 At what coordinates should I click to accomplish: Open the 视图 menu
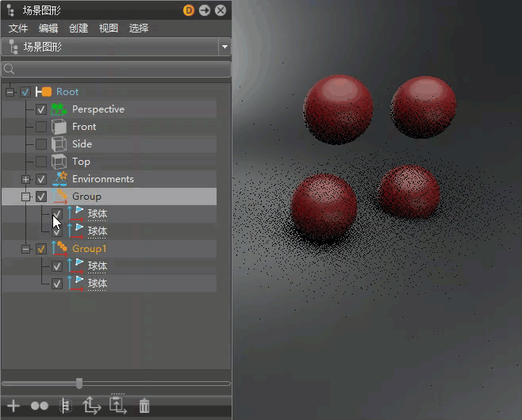pos(109,29)
